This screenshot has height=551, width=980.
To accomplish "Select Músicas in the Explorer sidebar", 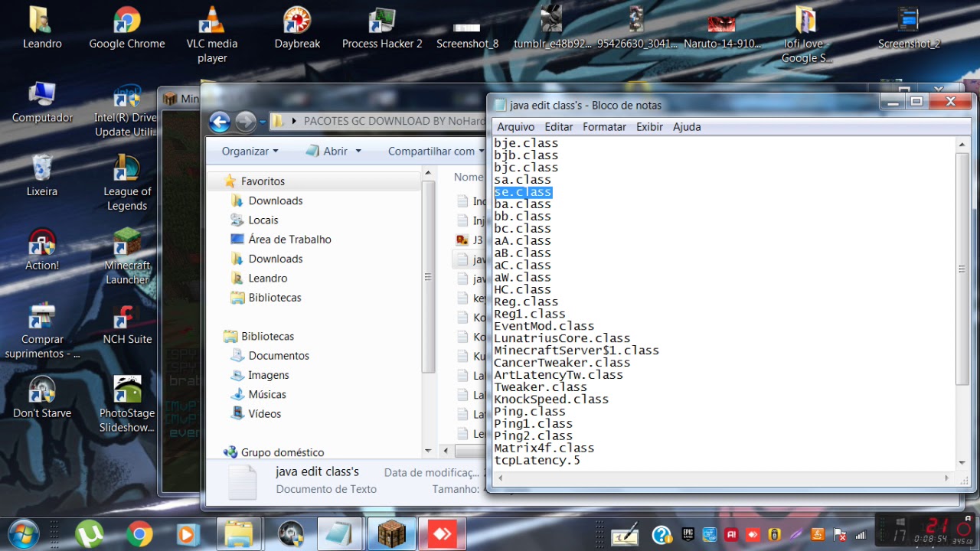I will pyautogui.click(x=267, y=394).
